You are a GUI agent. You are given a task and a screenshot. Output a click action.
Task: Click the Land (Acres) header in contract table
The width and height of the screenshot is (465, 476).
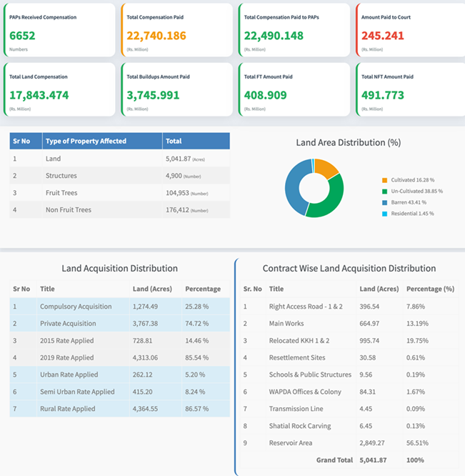coord(379,289)
